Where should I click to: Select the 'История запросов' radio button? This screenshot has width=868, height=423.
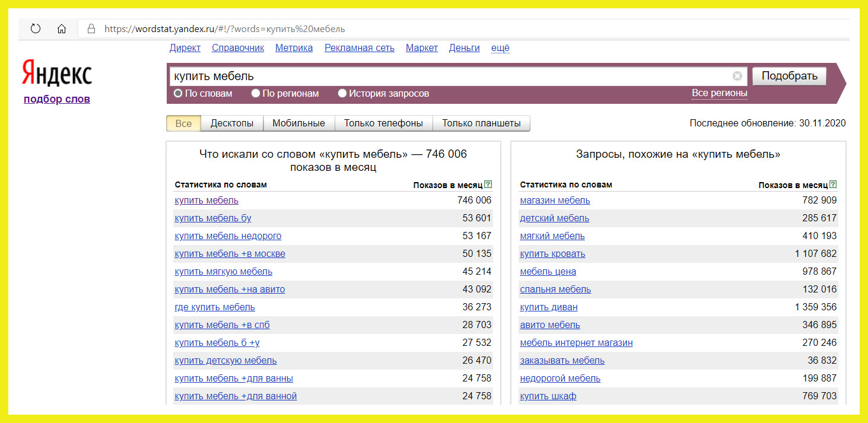tap(342, 94)
